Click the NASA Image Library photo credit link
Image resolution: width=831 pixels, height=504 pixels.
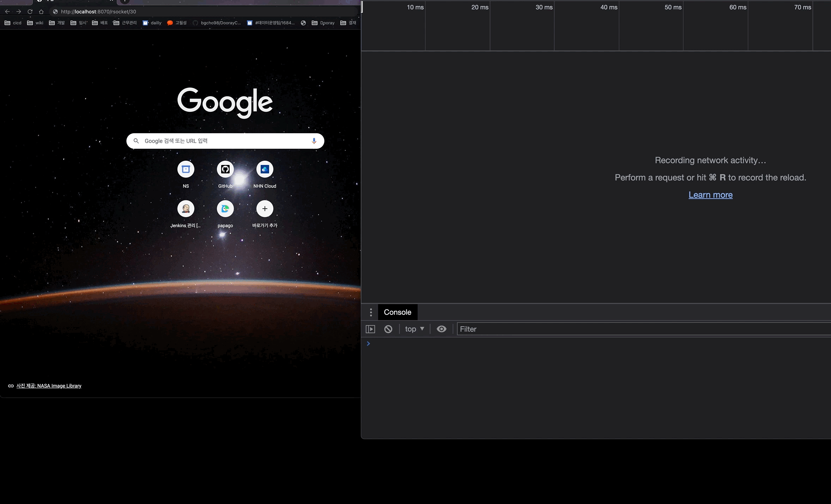(x=49, y=386)
